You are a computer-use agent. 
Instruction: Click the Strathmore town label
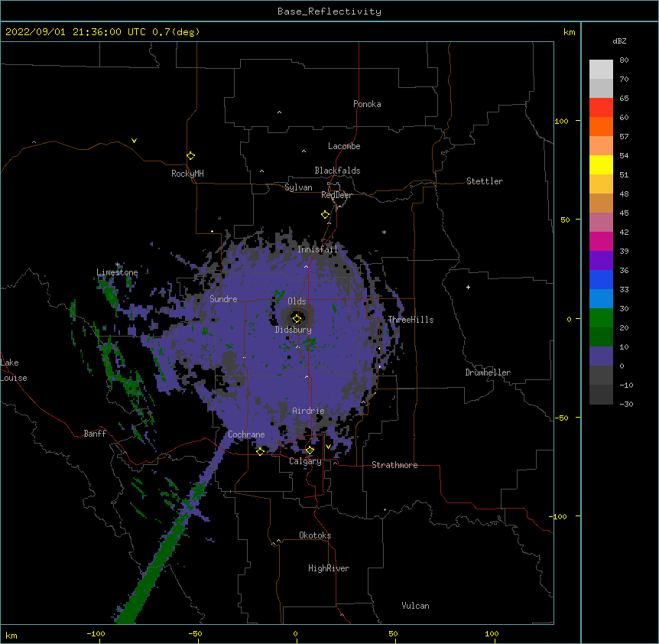[394, 465]
